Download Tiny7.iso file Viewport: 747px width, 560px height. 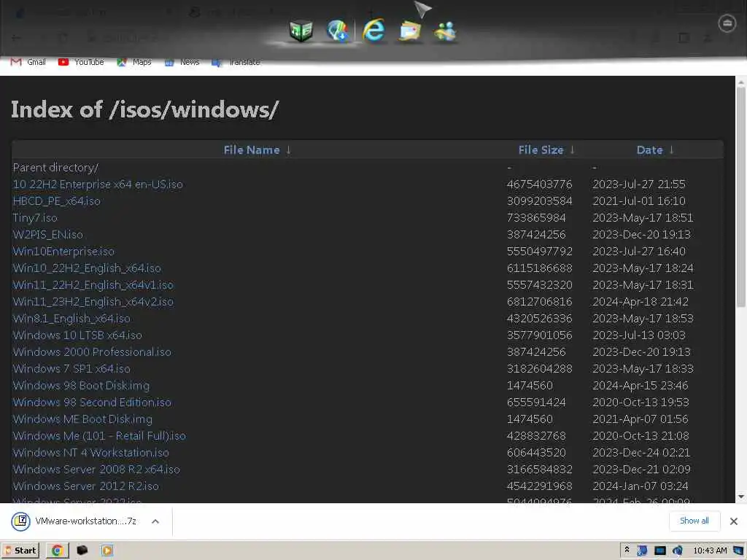(35, 217)
